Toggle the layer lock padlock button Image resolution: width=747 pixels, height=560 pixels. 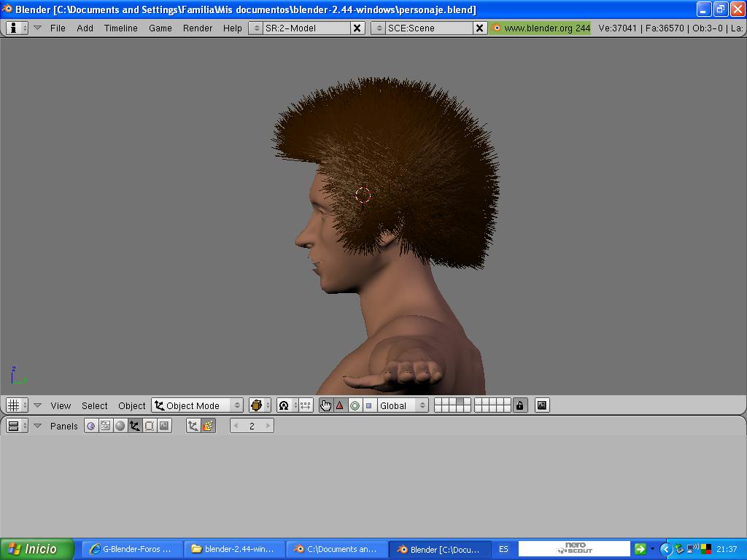519,405
